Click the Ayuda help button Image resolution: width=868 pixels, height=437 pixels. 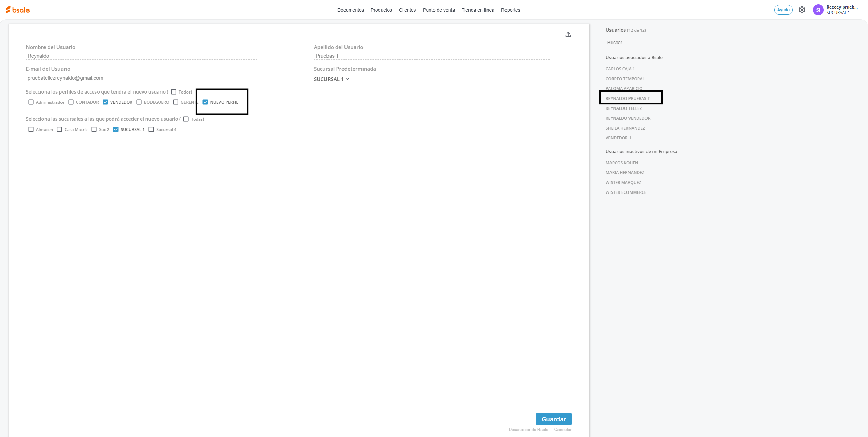click(783, 10)
